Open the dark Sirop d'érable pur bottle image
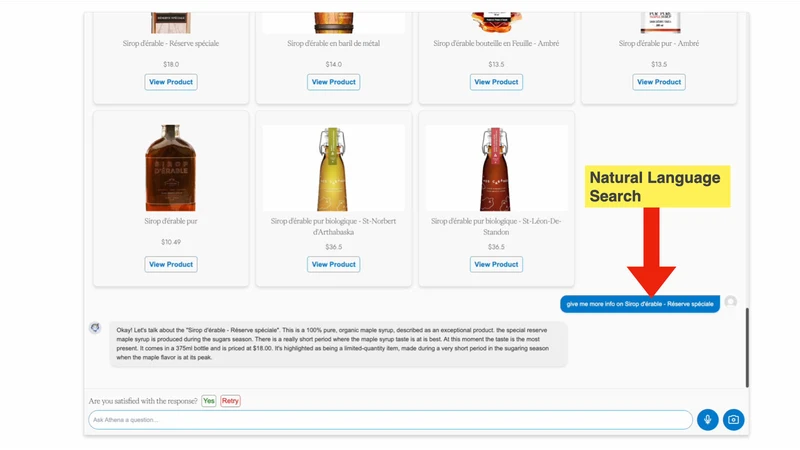This screenshot has width=800, height=450. pyautogui.click(x=171, y=168)
